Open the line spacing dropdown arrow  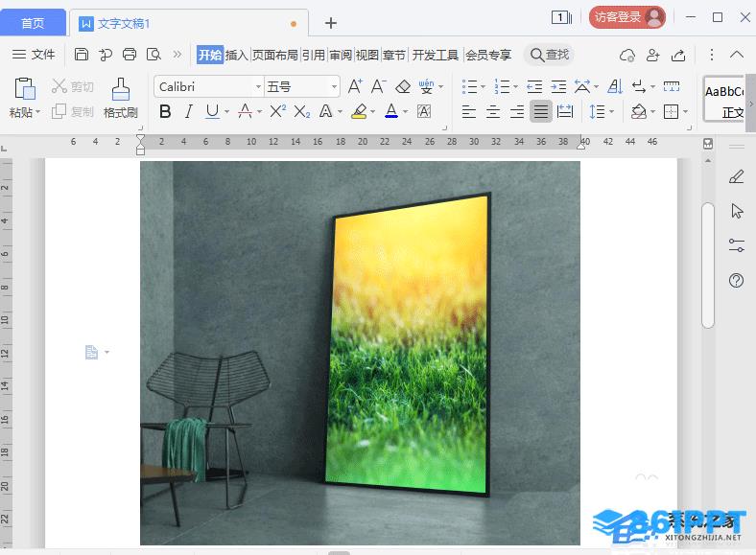[612, 112]
